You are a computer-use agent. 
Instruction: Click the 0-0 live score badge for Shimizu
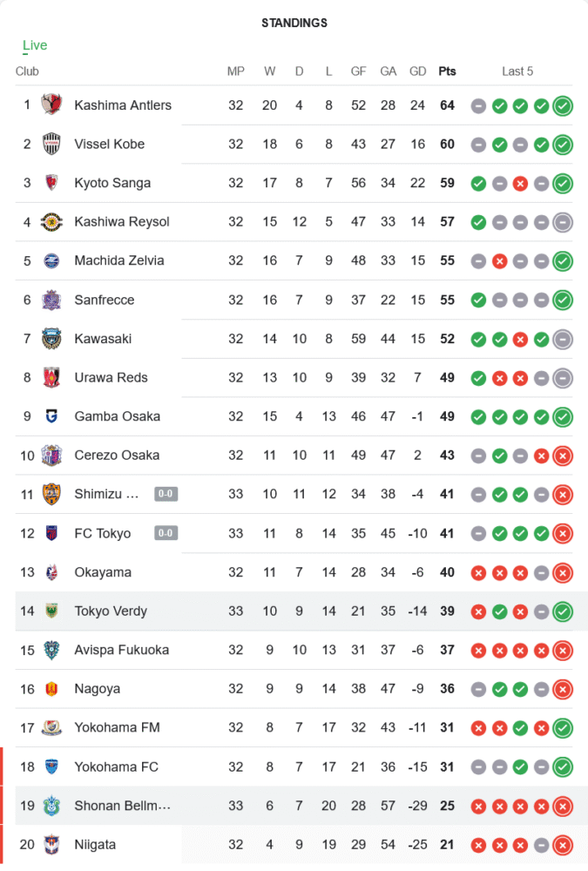point(166,495)
